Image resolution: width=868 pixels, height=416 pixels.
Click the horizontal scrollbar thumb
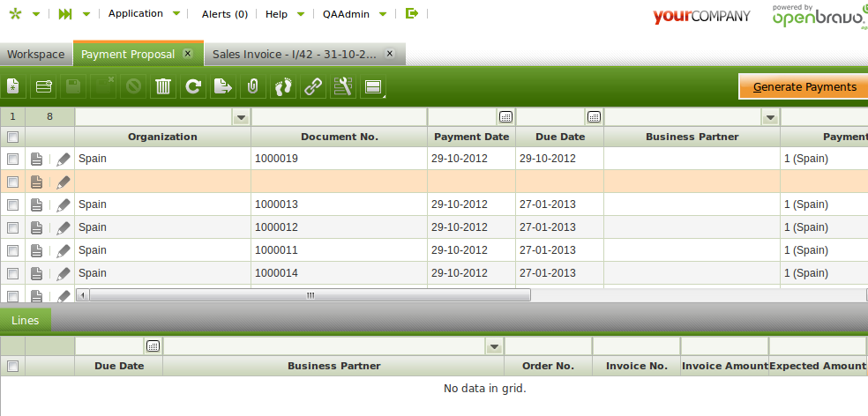(310, 295)
